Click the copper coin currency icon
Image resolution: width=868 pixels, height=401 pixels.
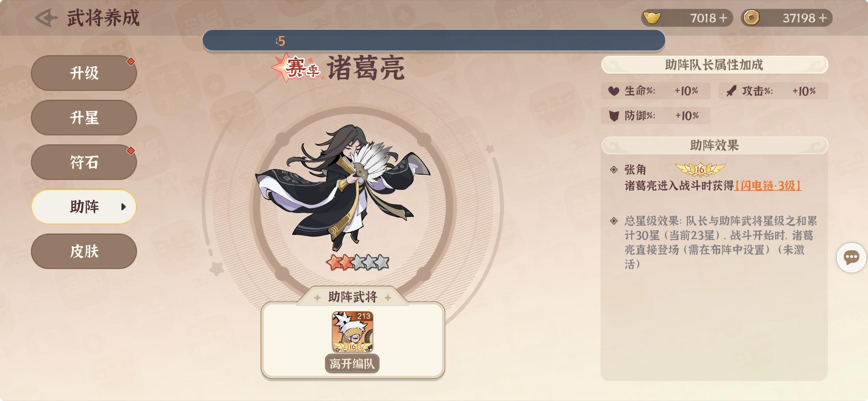751,17
